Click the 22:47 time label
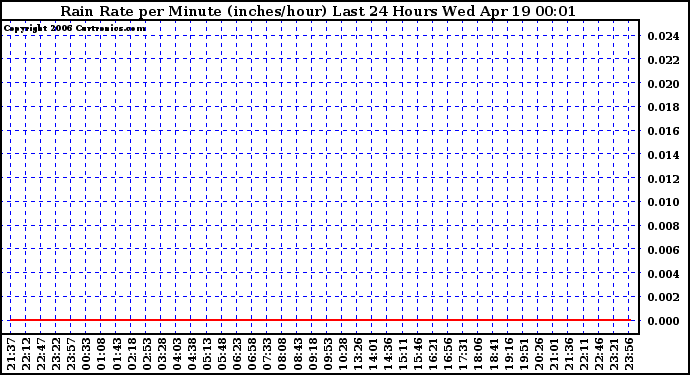Image resolution: width=690 pixels, height=375 pixels. pos(41,354)
